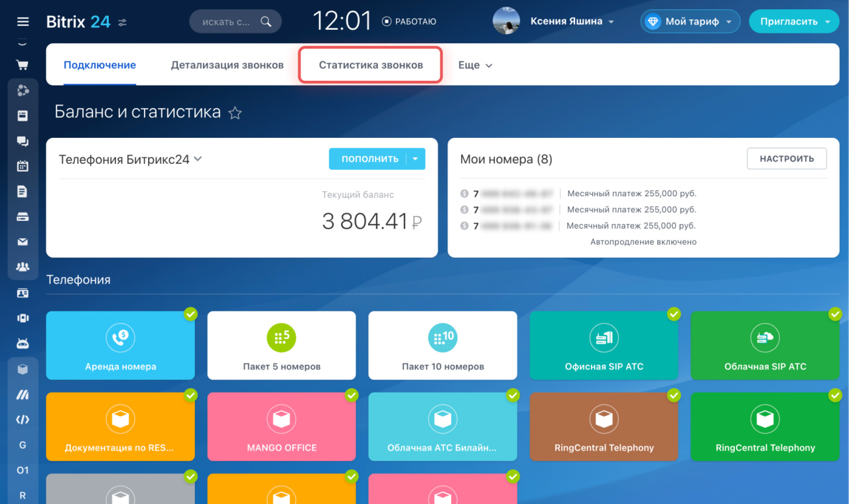Open the R sidebar item
This screenshot has width=849, height=504.
23,495
